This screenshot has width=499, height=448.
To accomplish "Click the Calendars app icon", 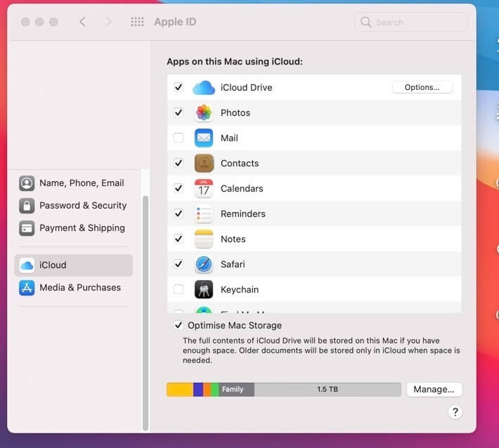I will click(204, 189).
